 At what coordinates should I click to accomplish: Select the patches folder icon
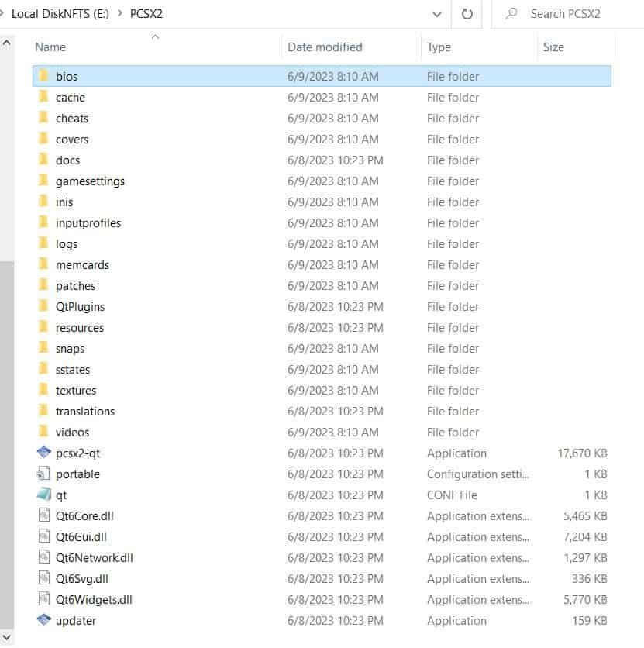pyautogui.click(x=43, y=285)
